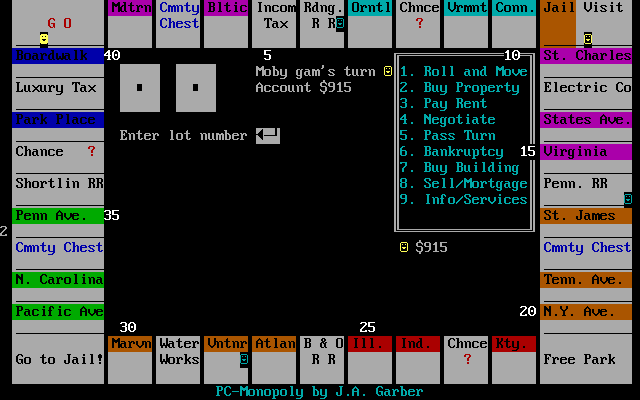Click the Mdtrn property square
The height and width of the screenshot is (400, 640).
pyautogui.click(x=130, y=24)
